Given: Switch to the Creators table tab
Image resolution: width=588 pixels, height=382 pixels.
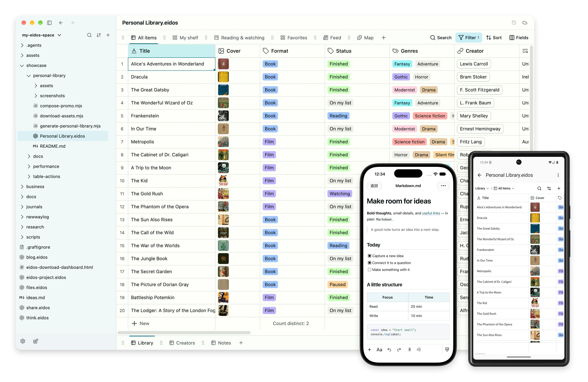Looking at the screenshot, I should click(x=182, y=343).
